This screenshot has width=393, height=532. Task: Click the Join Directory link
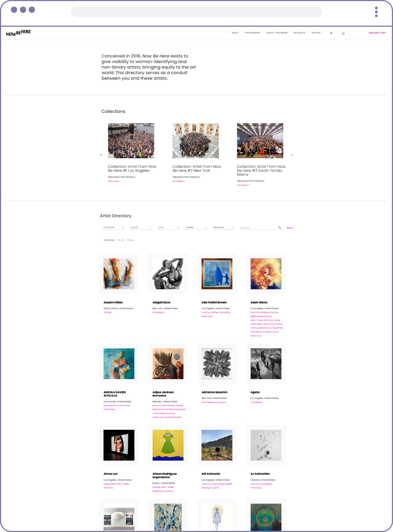[377, 33]
